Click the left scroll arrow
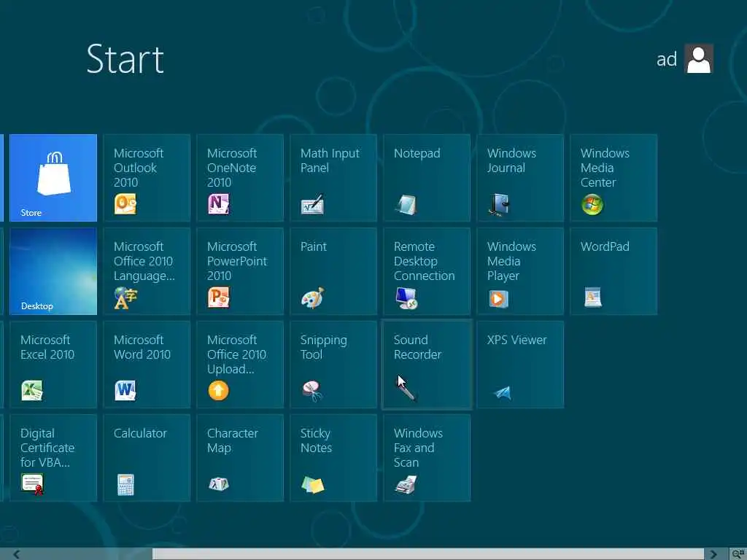This screenshot has height=560, width=747. [x=17, y=554]
